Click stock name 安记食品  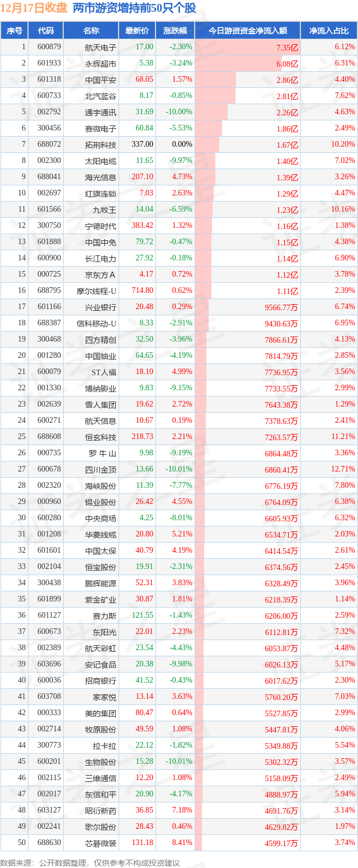[101, 664]
